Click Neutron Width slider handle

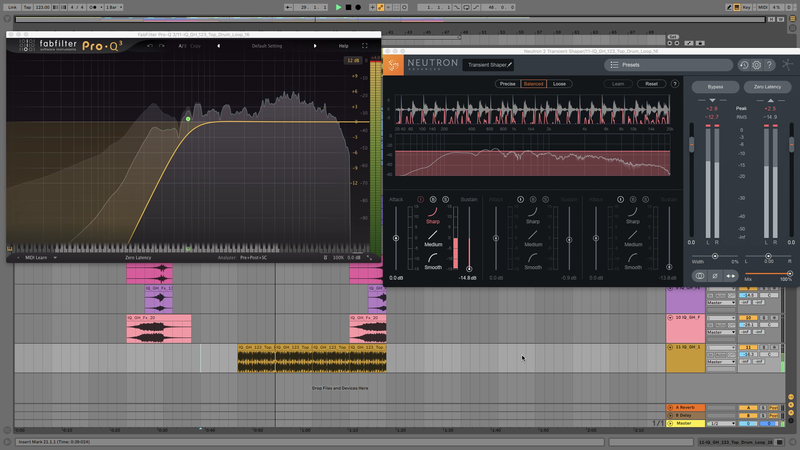point(715,256)
